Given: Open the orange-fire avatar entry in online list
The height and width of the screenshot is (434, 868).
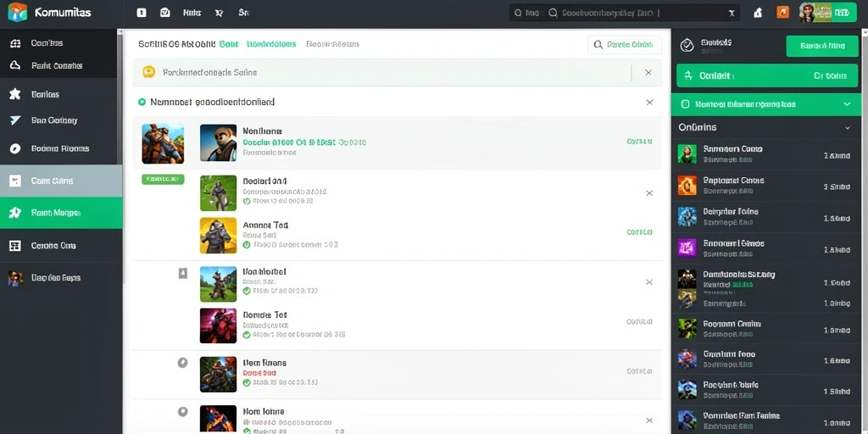Looking at the screenshot, I should pos(766,186).
